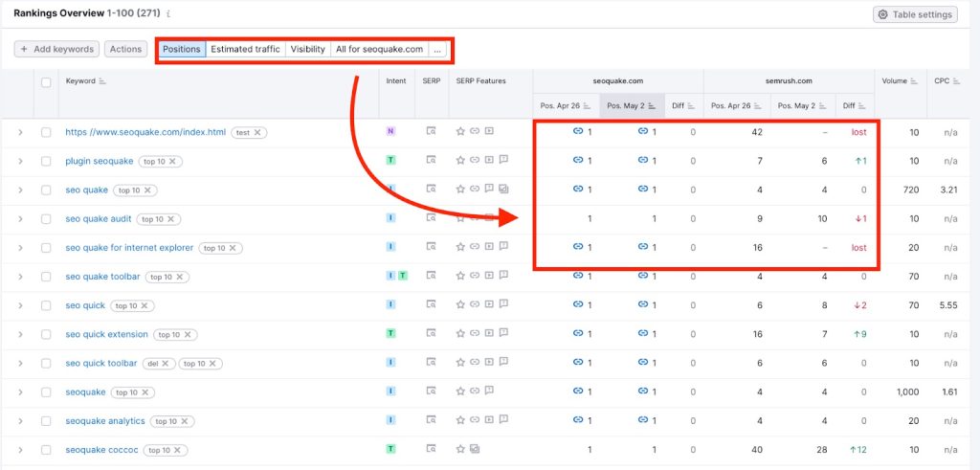
Task: Switch to the Estimated traffic tab
Action: click(x=245, y=49)
